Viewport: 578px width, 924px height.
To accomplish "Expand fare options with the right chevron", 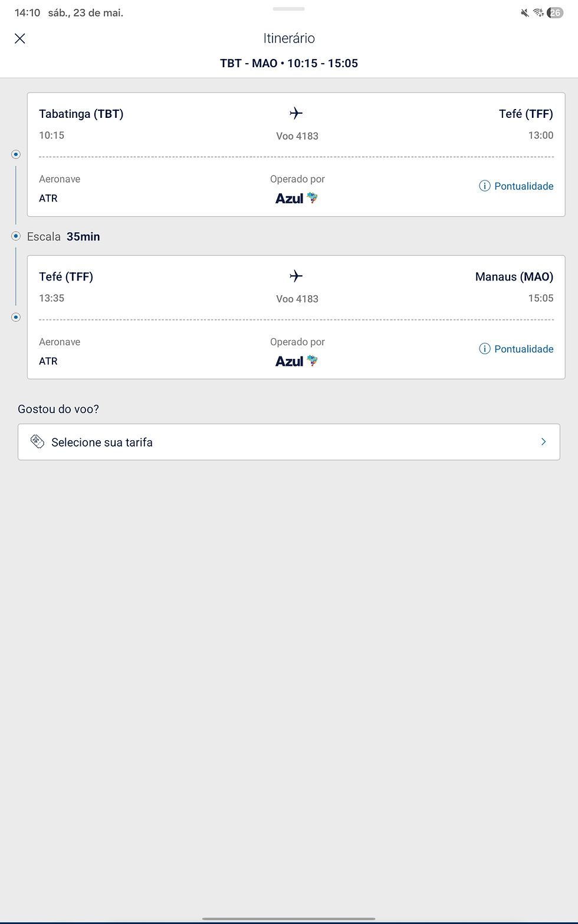I will [543, 442].
